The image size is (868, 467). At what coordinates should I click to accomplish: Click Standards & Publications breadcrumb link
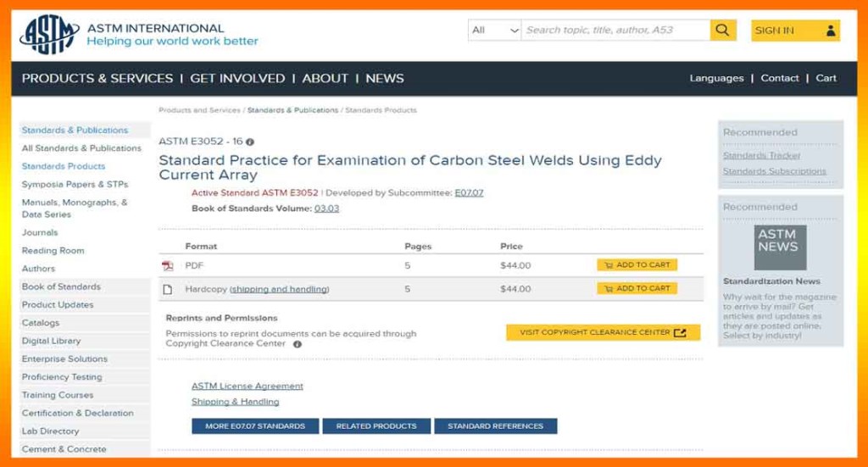point(292,110)
